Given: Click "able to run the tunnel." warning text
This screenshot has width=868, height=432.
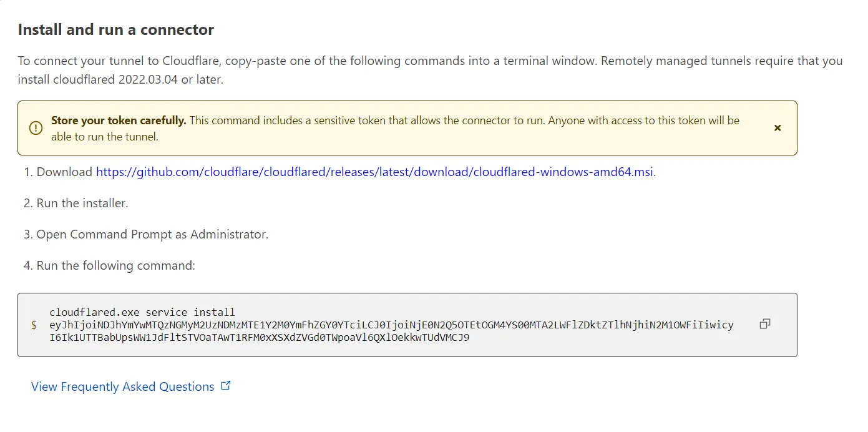Looking at the screenshot, I should (104, 137).
